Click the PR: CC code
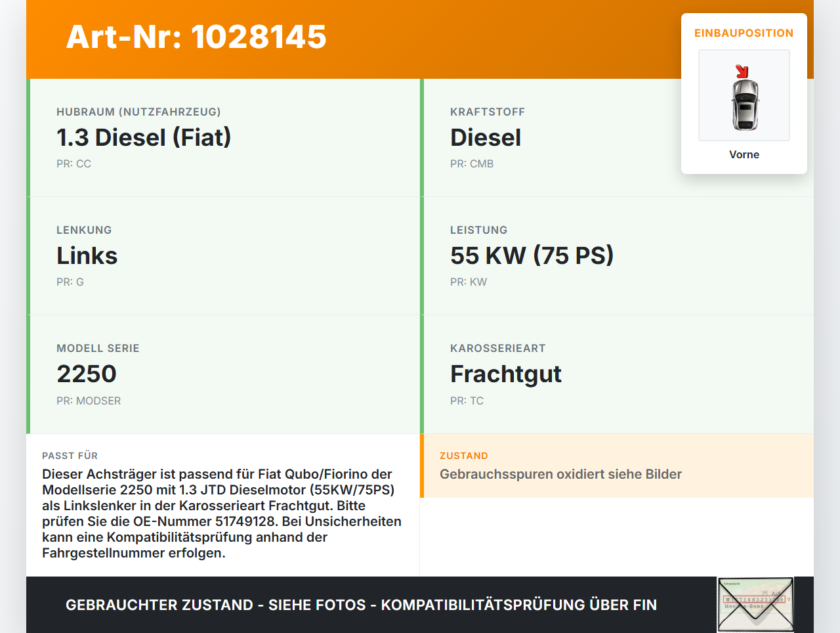Image resolution: width=840 pixels, height=633 pixels. coord(73,164)
